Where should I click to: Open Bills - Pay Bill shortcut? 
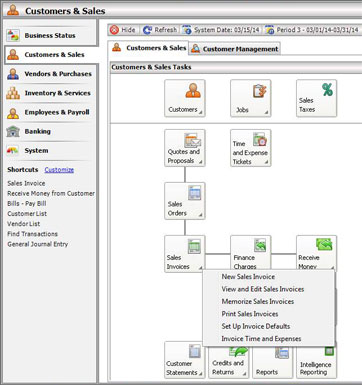click(x=27, y=203)
